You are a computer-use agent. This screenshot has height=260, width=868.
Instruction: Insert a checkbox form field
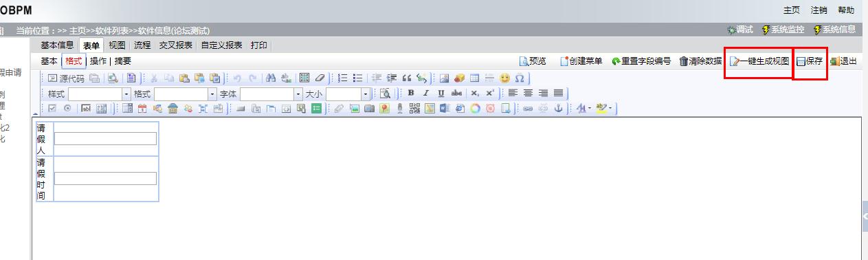point(52,108)
